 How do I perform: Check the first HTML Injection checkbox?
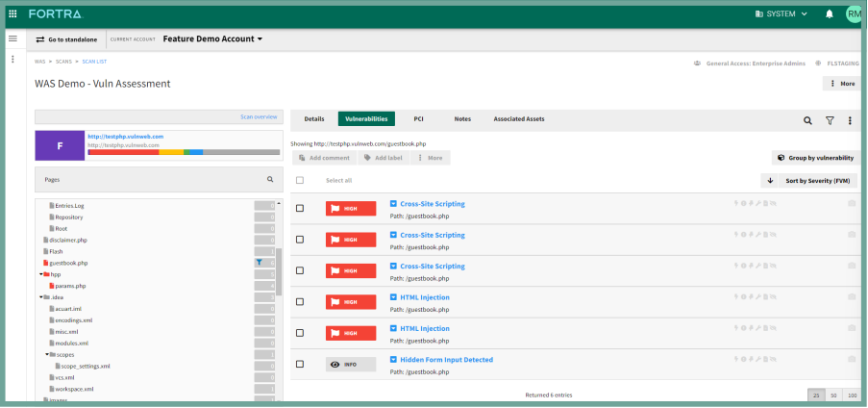click(x=300, y=301)
